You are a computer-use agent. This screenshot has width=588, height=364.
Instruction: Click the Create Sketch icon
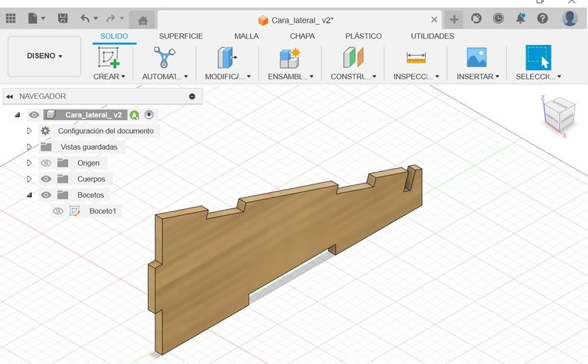point(109,57)
